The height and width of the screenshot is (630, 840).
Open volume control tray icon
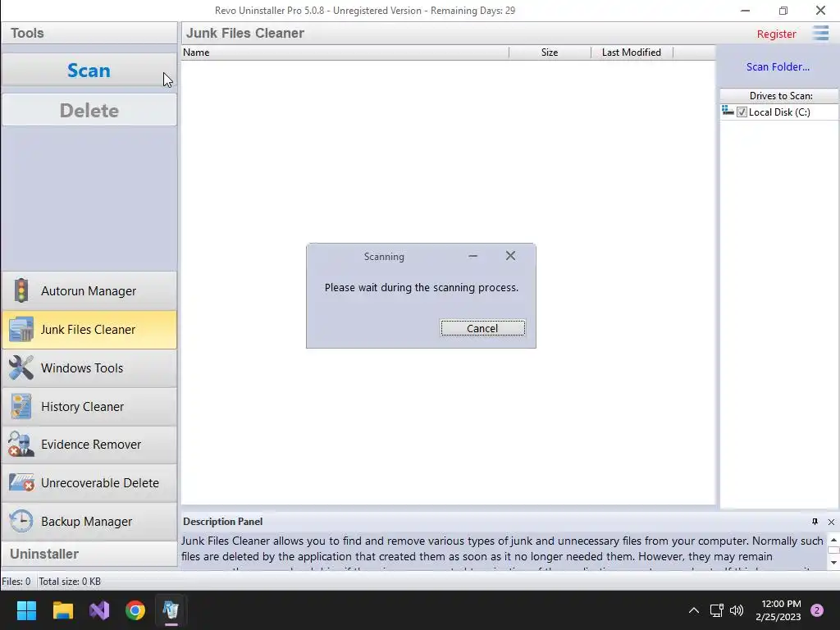[x=737, y=610]
